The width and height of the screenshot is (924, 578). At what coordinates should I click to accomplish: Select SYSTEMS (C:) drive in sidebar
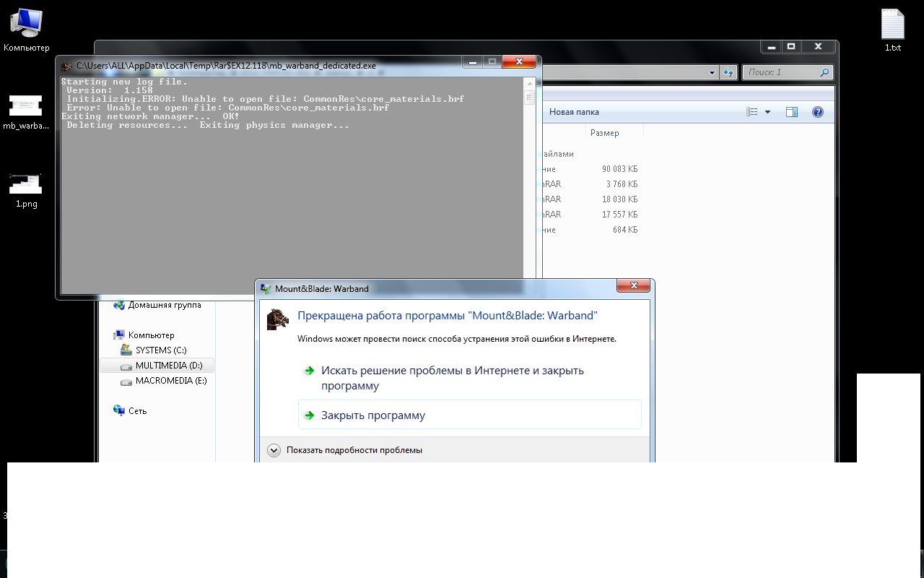(x=160, y=350)
